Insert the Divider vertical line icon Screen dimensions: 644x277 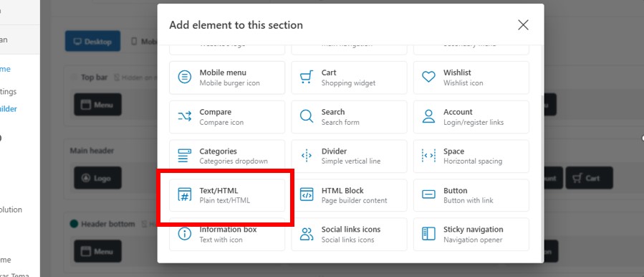(x=307, y=156)
